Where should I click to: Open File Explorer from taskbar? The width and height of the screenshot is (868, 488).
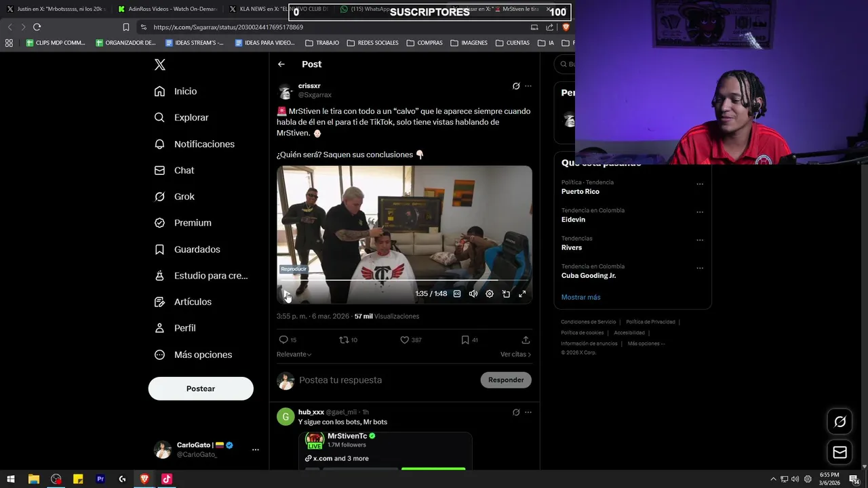point(33,479)
